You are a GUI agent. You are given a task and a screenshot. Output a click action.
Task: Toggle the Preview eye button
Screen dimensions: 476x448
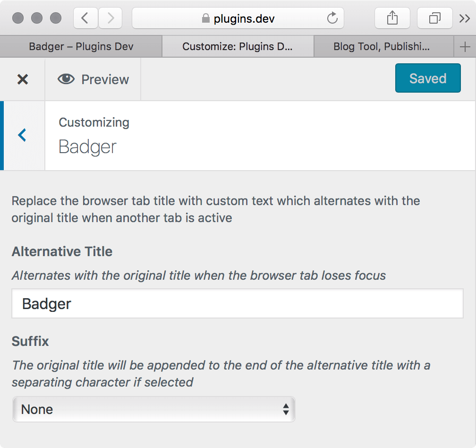point(93,79)
